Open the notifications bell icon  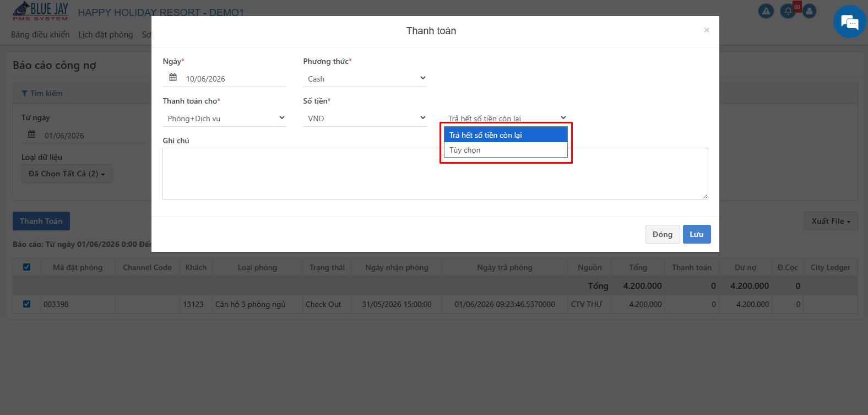point(788,11)
